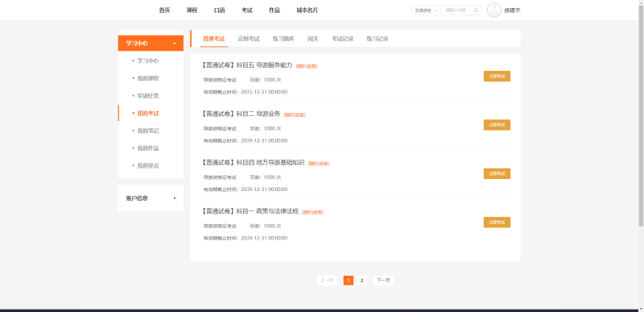Open the user avatar profile icon
This screenshot has width=644, height=312.
pyautogui.click(x=494, y=10)
